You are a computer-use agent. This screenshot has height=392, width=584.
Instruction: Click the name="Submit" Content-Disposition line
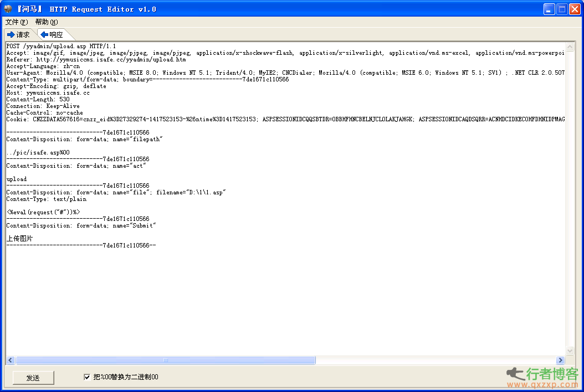click(81, 225)
